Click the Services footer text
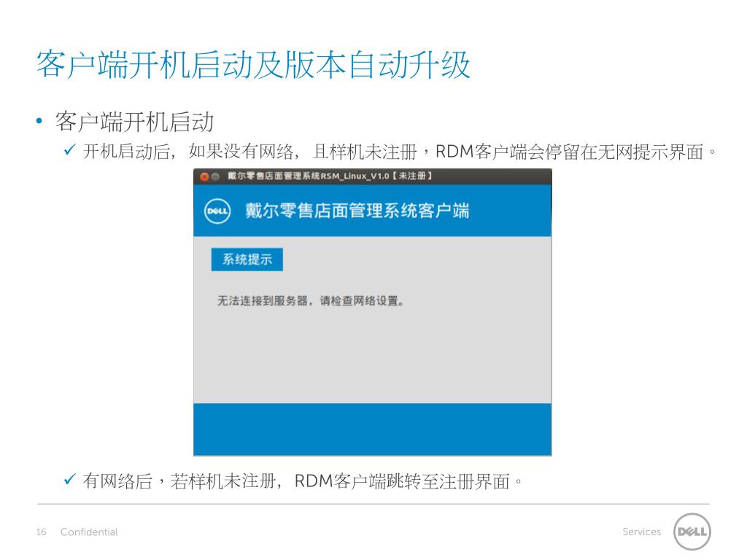 point(642,532)
